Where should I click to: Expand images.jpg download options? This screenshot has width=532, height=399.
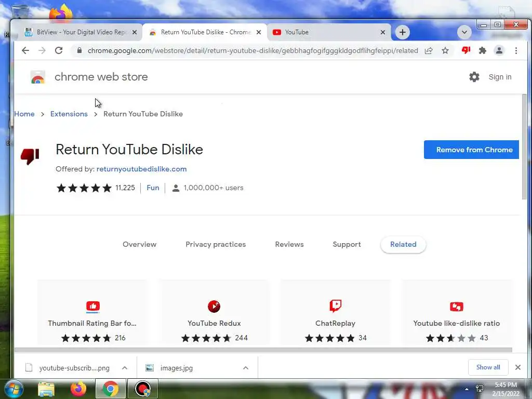246,368
